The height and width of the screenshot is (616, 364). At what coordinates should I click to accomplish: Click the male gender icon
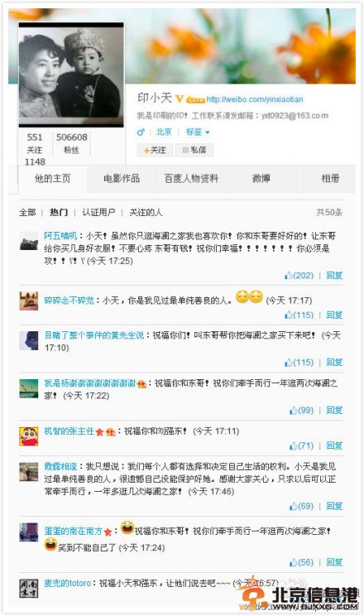pyautogui.click(x=141, y=132)
